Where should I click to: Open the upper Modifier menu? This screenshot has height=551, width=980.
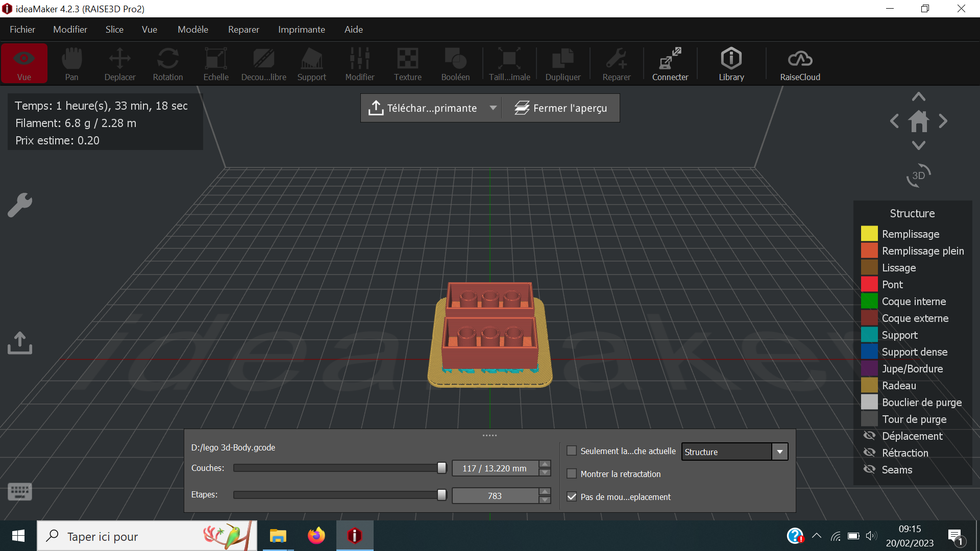pos(70,30)
